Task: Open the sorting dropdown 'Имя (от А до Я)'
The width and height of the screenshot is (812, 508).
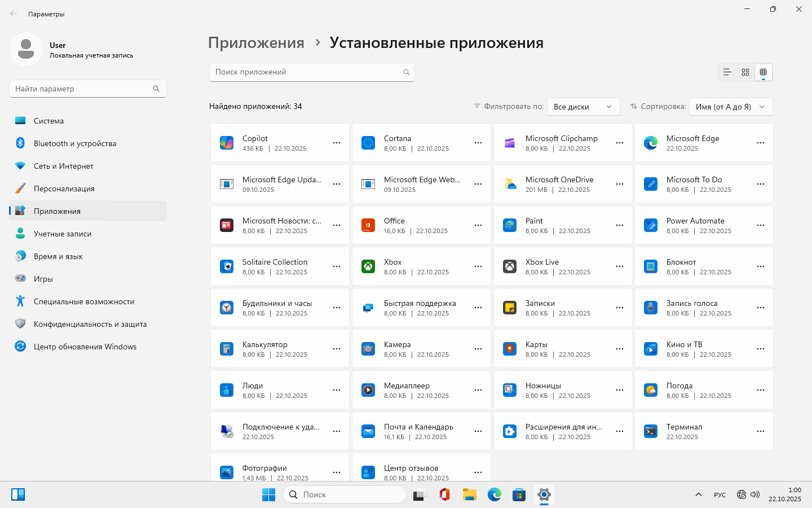Action: pyautogui.click(x=730, y=107)
